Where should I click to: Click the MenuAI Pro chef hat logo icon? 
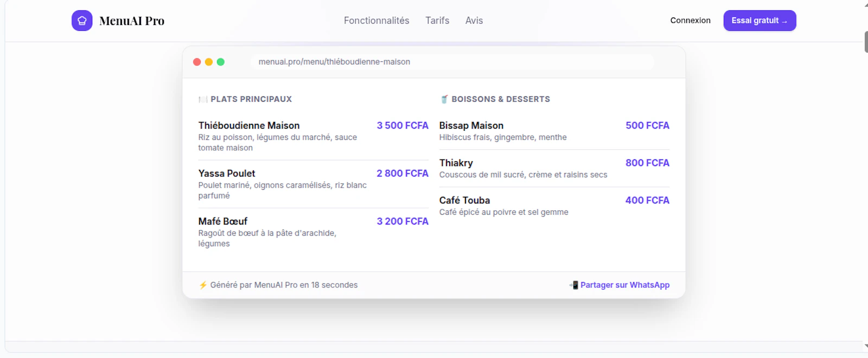[x=82, y=21]
